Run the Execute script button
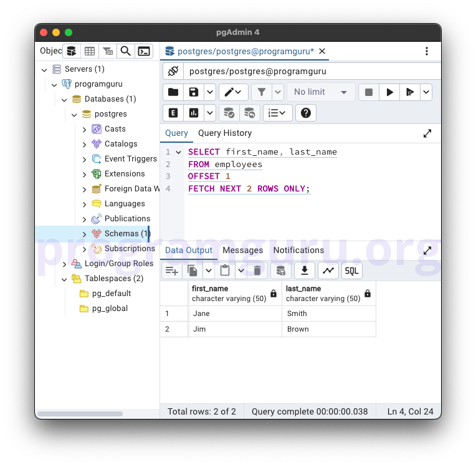The height and width of the screenshot is (465, 476). coord(410,92)
